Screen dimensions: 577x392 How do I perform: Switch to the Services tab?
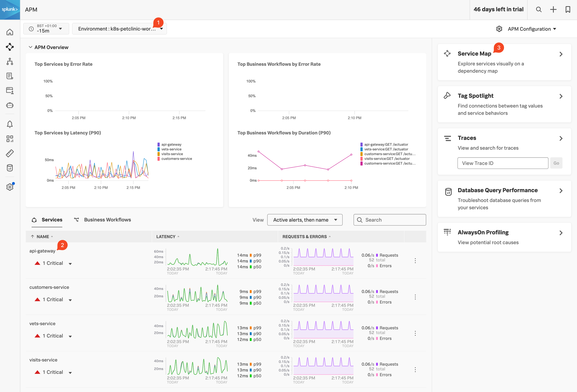coord(47,220)
